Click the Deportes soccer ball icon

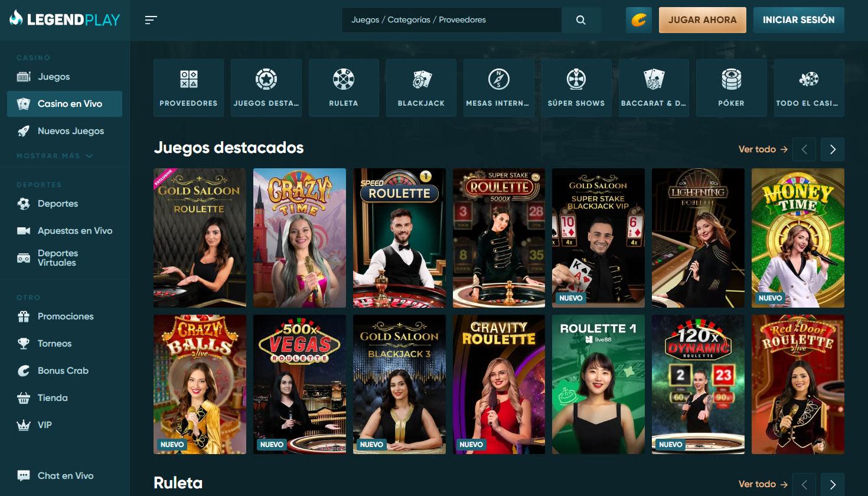click(24, 204)
